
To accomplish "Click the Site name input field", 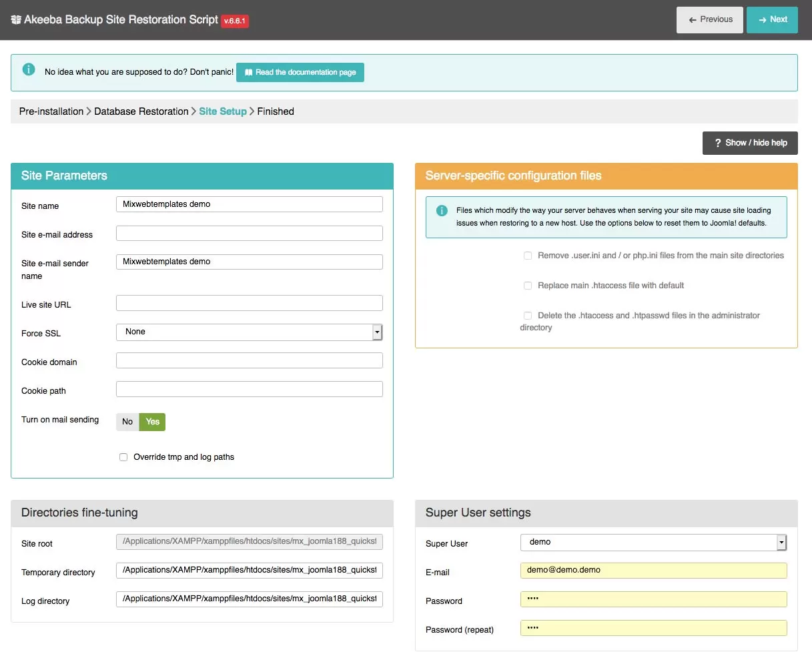I will pos(249,204).
